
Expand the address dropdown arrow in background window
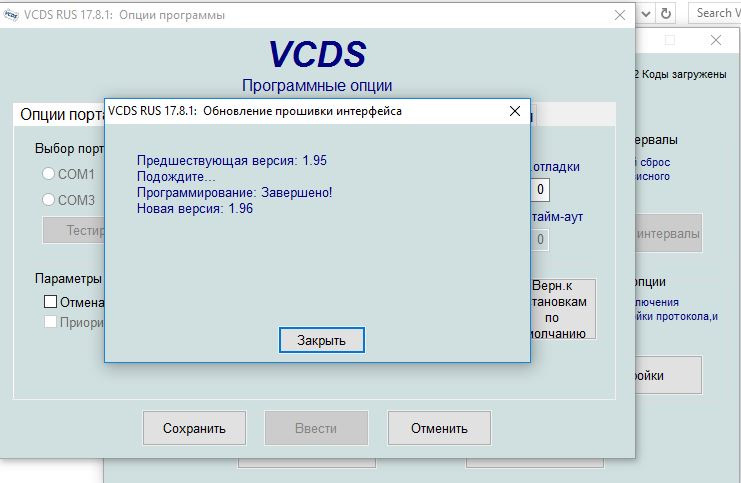click(x=646, y=14)
